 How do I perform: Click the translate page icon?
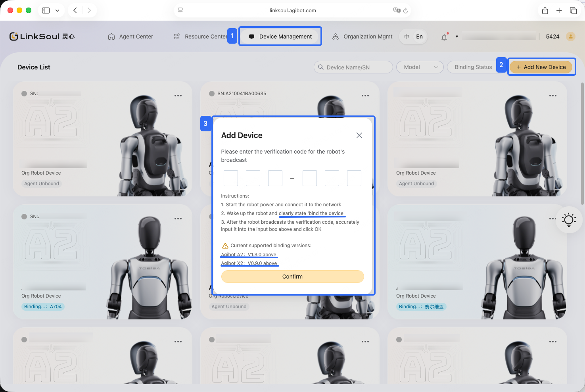pos(396,10)
